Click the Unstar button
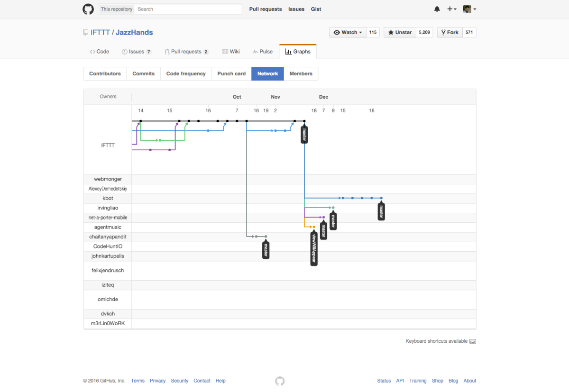Screen dimensions: 569x392 click(x=400, y=32)
